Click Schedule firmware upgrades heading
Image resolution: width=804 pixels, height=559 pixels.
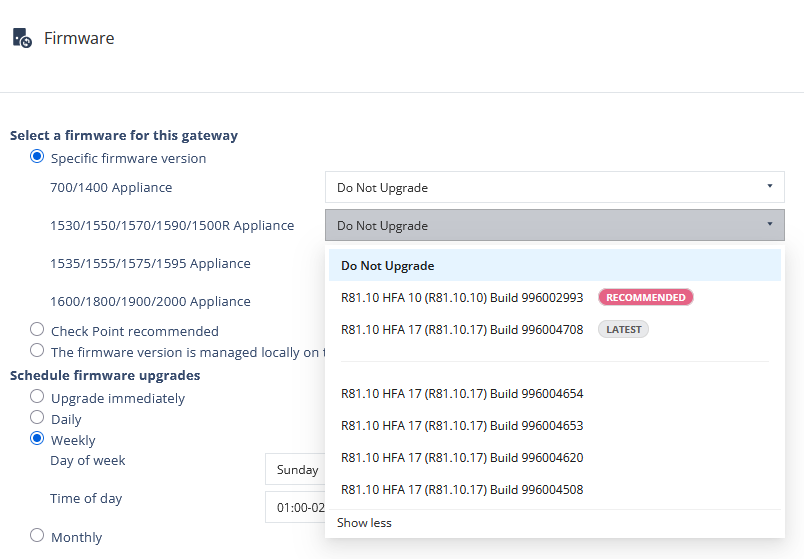coord(105,375)
